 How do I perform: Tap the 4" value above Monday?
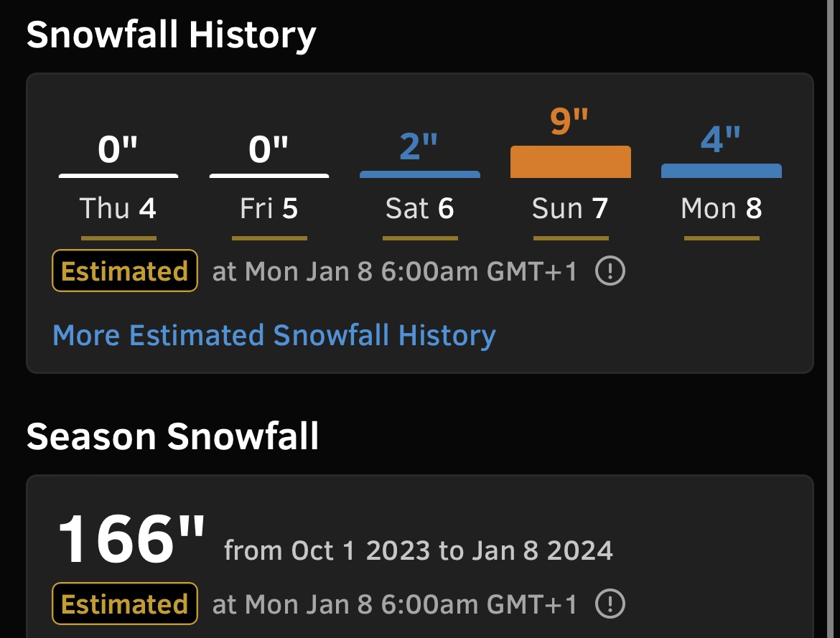[721, 139]
